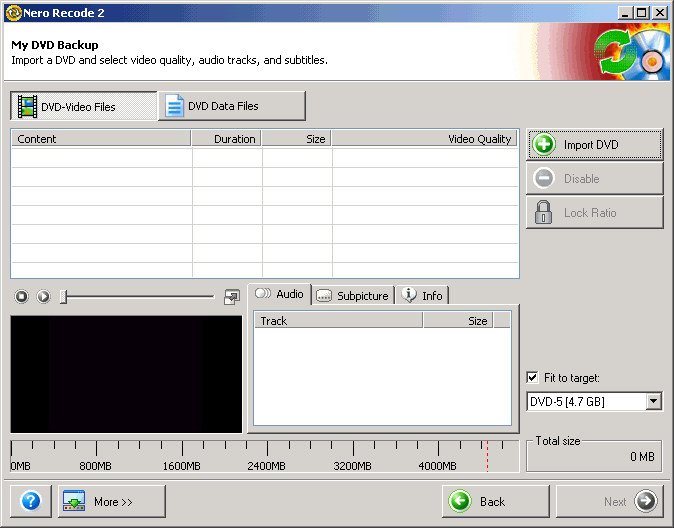Toggle fullscreen preview icon beside slider
This screenshot has width=674, height=528.
click(x=232, y=296)
